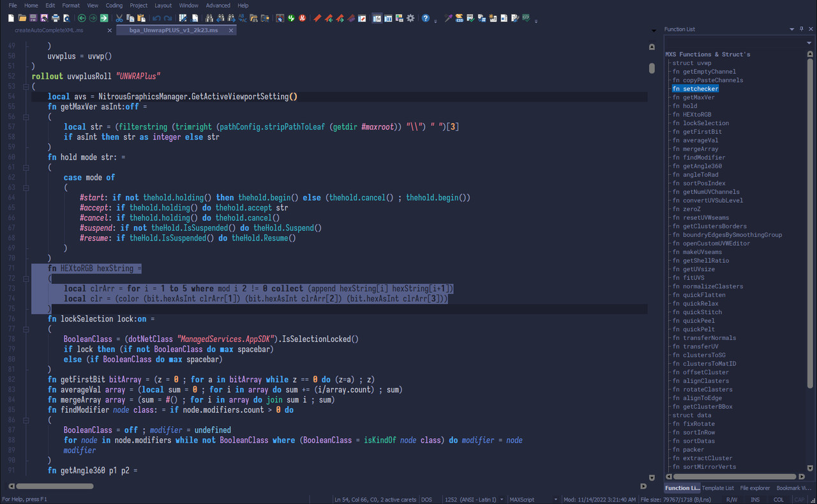This screenshot has height=504, width=817.
Task: Select fn getClusterBBox in Function List
Action: click(702, 407)
